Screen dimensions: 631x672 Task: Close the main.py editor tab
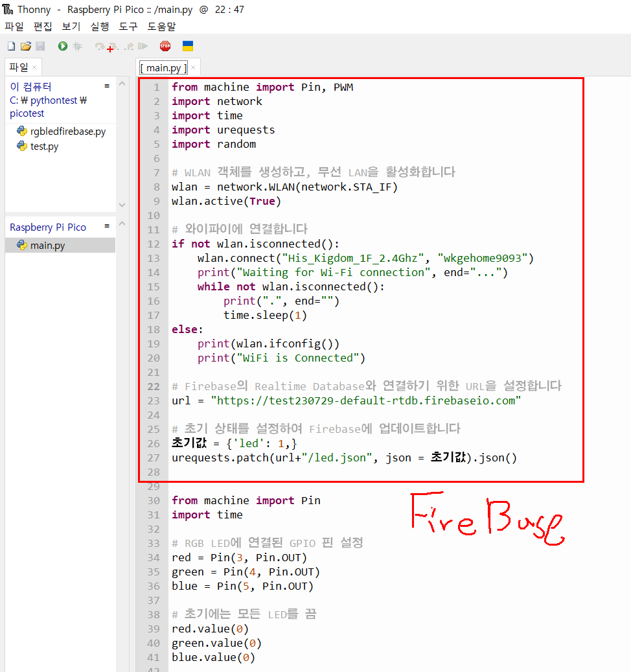coord(193,67)
